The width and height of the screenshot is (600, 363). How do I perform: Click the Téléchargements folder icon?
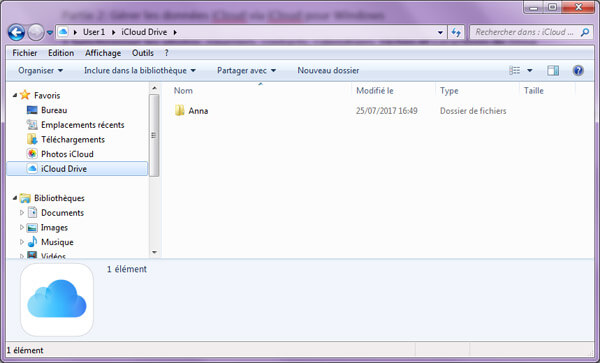point(32,139)
